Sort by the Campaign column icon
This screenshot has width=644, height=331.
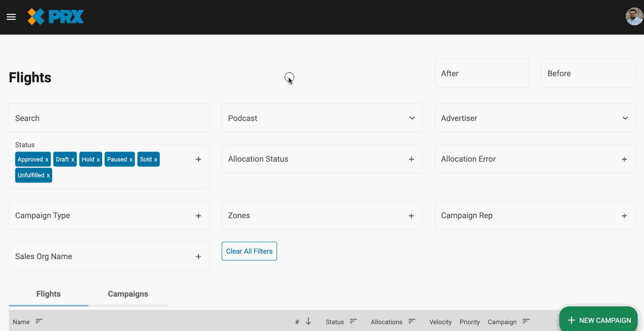click(526, 321)
